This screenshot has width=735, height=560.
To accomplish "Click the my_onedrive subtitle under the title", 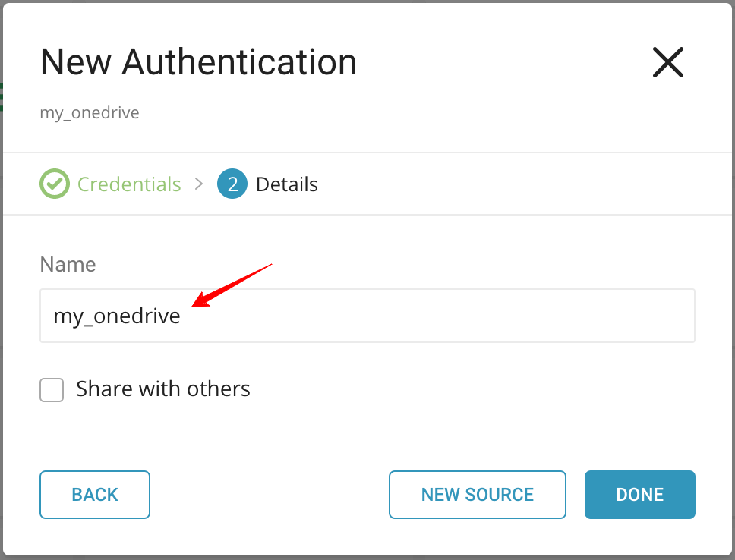I will [90, 114].
